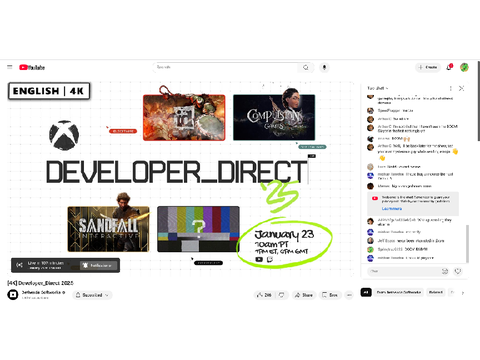Image resolution: width=480 pixels, height=360 pixels.
Task: Click the [4K] Developer_Direct 2025 video title
Action: (x=40, y=283)
